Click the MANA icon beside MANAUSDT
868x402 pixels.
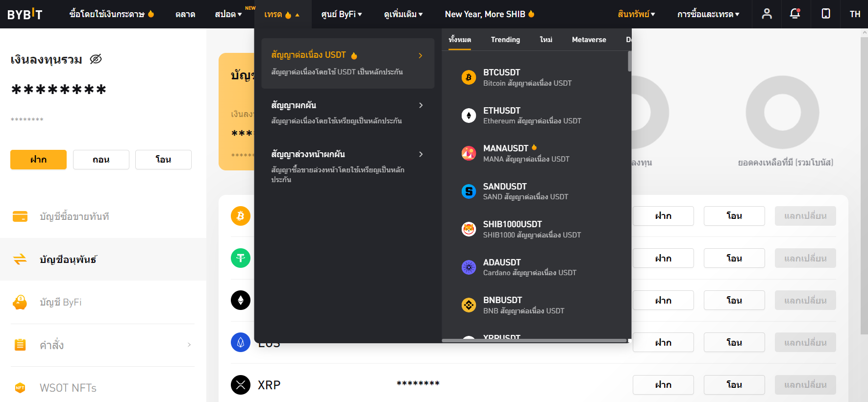pyautogui.click(x=469, y=153)
